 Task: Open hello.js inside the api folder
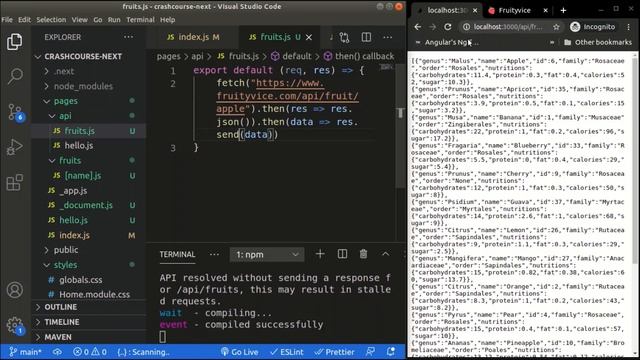[89, 145]
